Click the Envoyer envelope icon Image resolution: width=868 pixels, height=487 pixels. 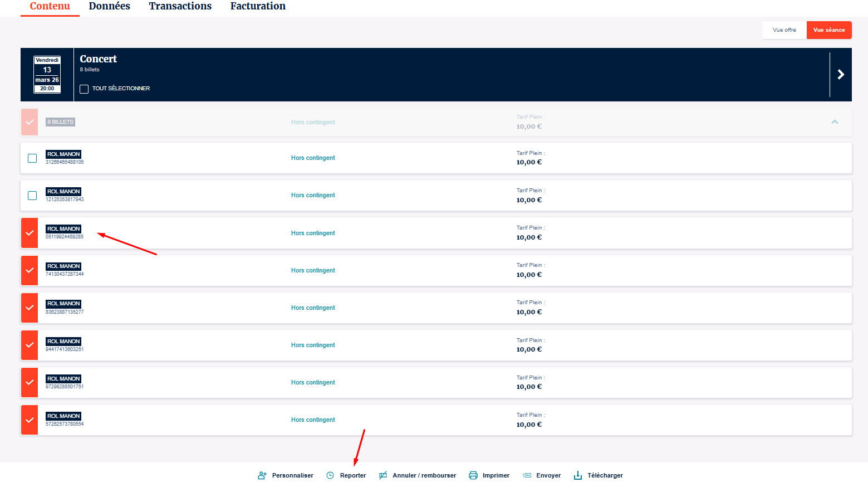coord(527,475)
